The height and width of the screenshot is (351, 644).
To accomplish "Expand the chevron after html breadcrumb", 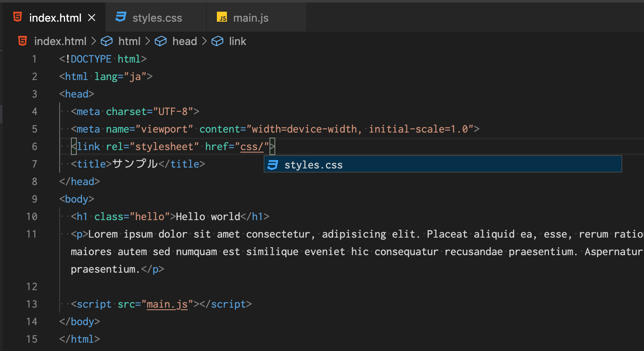I will point(148,41).
